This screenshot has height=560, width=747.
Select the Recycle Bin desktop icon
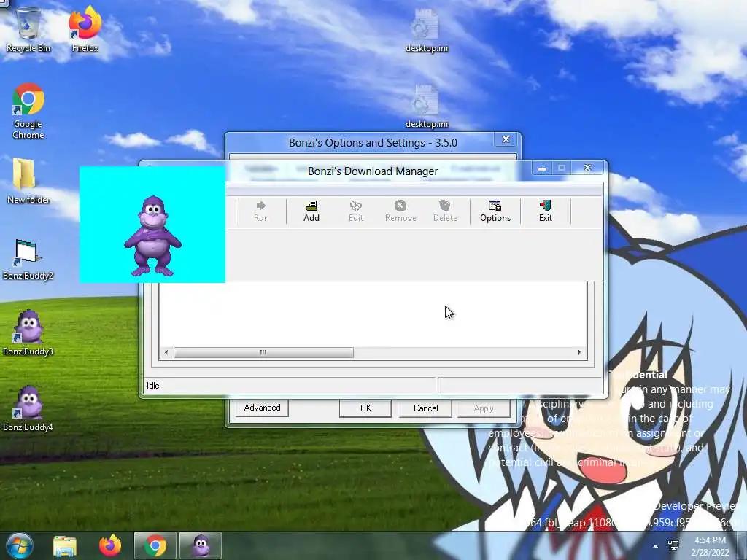[28, 29]
